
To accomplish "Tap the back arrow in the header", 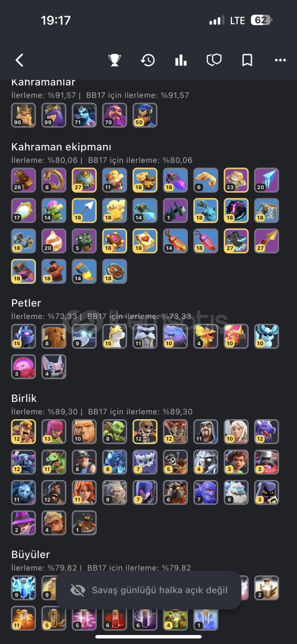I will 19,60.
